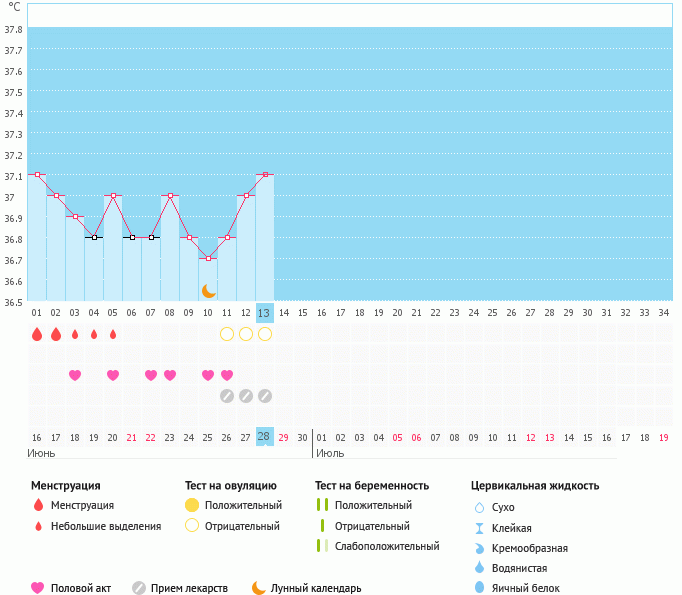Click the pink heart icon on day 10

click(x=208, y=375)
